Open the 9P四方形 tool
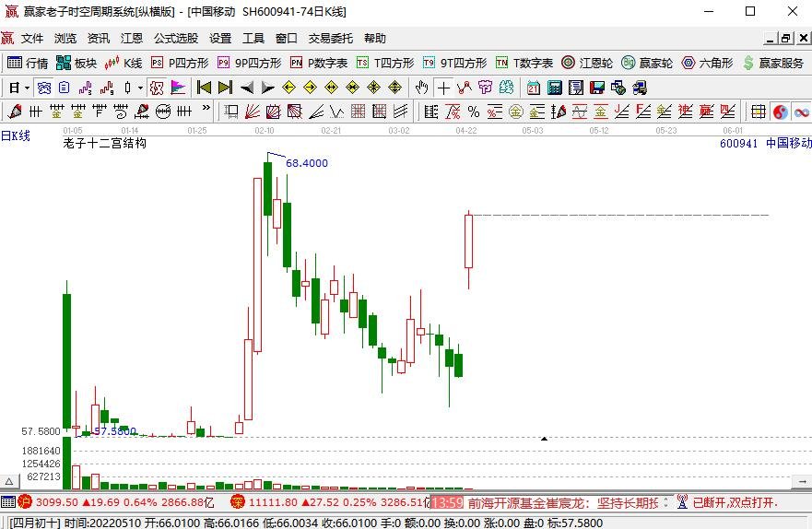 point(249,64)
